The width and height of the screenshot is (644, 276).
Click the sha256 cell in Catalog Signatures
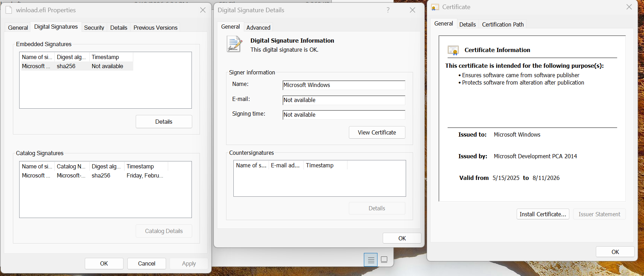pyautogui.click(x=101, y=175)
